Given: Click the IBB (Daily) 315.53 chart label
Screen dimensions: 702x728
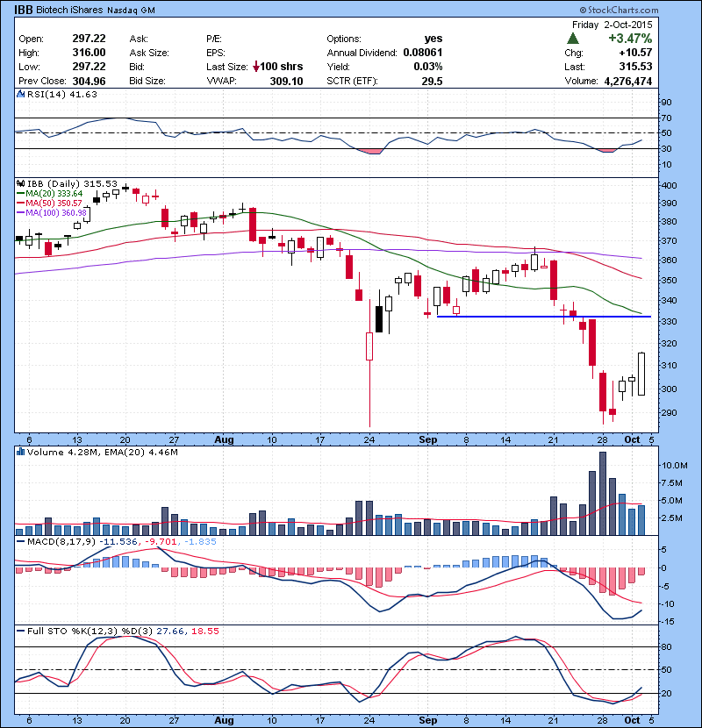Looking at the screenshot, I should (73, 183).
